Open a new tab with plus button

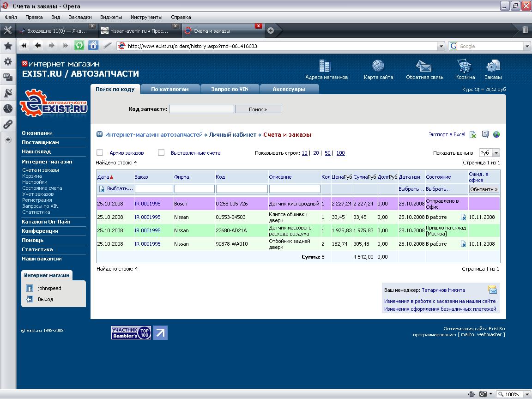[x=271, y=30]
